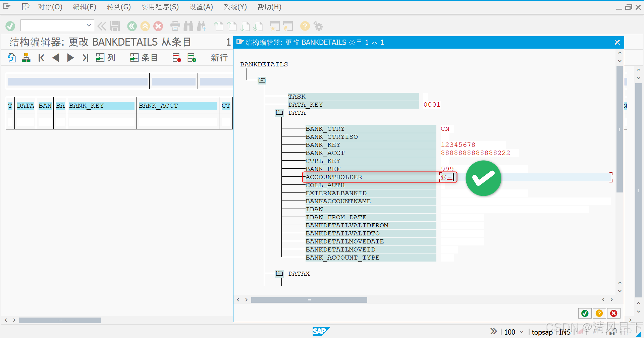Screen dimensions: 644x338
Task: Click the Find Next binoculars icon
Action: (202, 26)
